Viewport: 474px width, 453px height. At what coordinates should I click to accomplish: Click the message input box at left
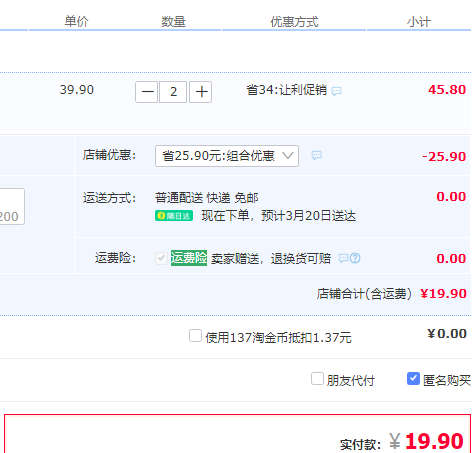[x=12, y=206]
